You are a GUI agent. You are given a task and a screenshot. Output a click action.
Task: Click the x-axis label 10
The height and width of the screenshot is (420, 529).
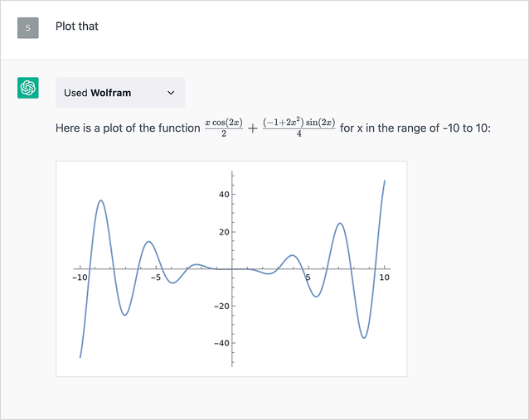[384, 278]
